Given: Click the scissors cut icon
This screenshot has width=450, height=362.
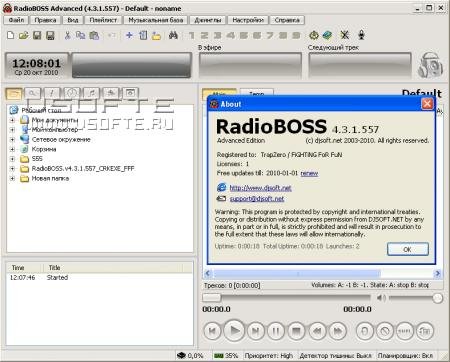Looking at the screenshot, I should (68, 35).
